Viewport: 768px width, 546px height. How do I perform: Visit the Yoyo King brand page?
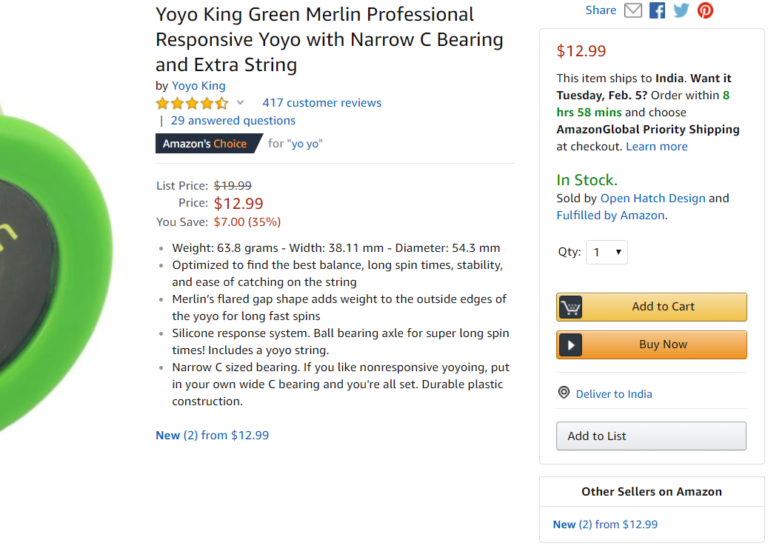[x=198, y=86]
